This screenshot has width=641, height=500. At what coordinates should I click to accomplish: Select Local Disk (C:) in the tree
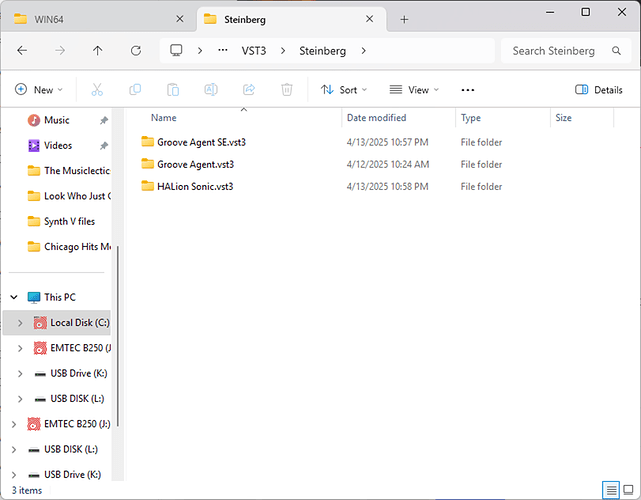click(72, 323)
